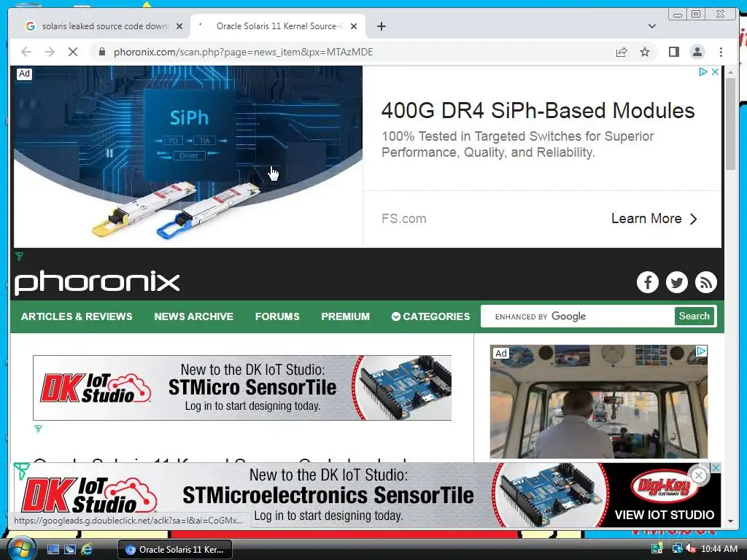Image resolution: width=747 pixels, height=560 pixels.
Task: Stop loading the page
Action: (72, 52)
